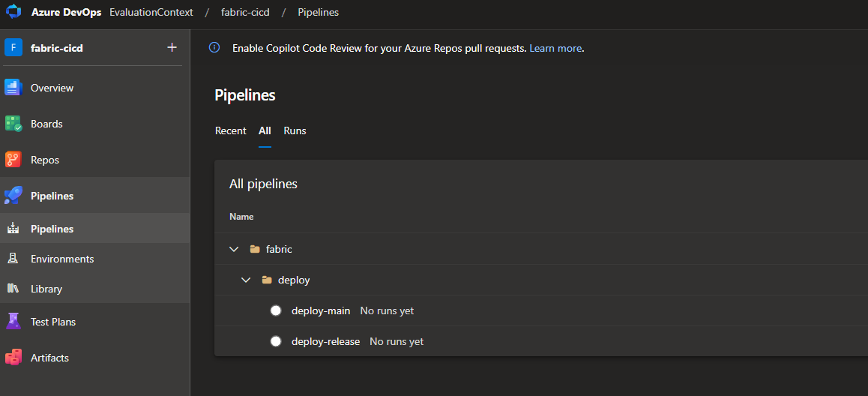The width and height of the screenshot is (868, 396).
Task: Select the All tab
Action: (265, 130)
